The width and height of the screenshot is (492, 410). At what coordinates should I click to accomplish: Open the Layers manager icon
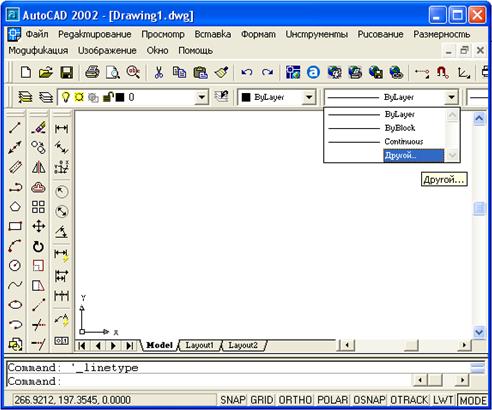(25, 97)
